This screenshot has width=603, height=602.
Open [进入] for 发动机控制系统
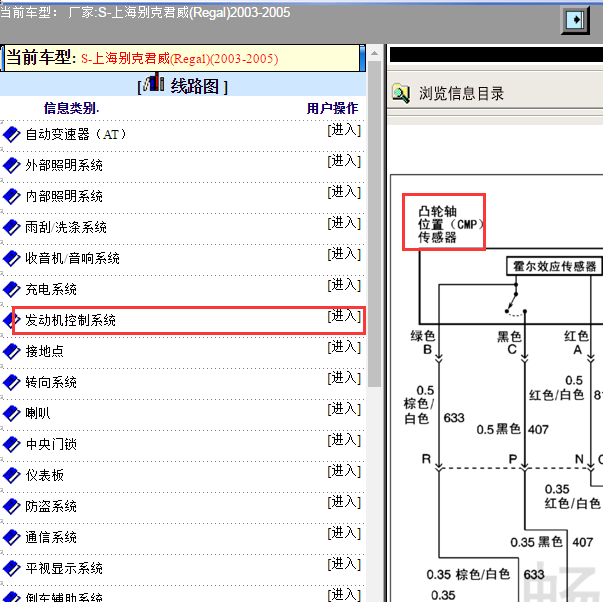tap(344, 316)
